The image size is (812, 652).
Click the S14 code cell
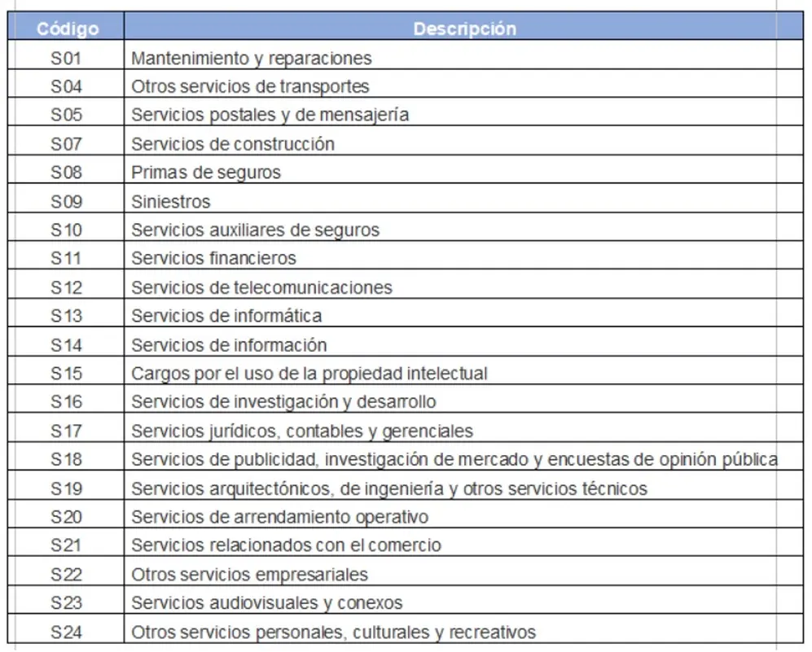(66, 342)
